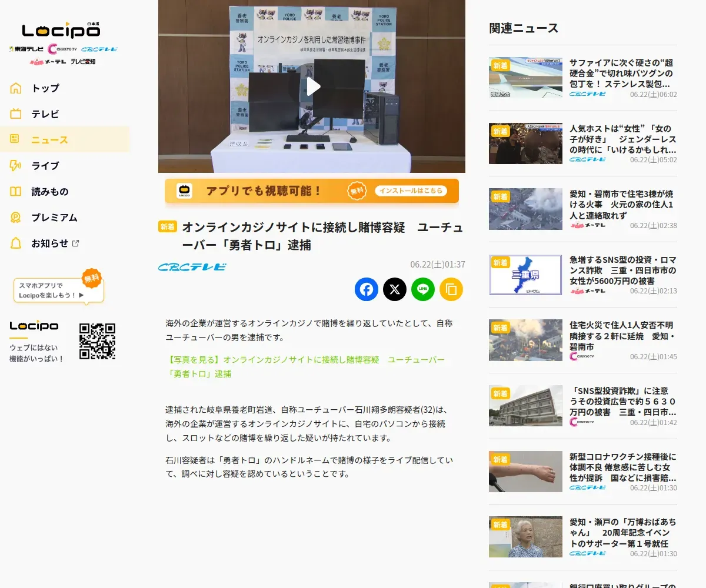Open the 愛知・碧南市で住宅3棟 fire article
This screenshot has height=588, width=706.
623,205
